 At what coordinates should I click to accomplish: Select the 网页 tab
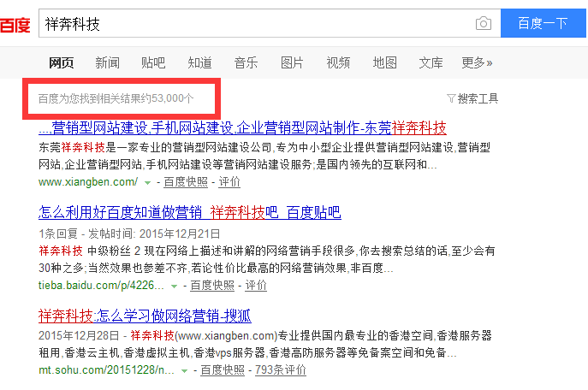pos(62,62)
